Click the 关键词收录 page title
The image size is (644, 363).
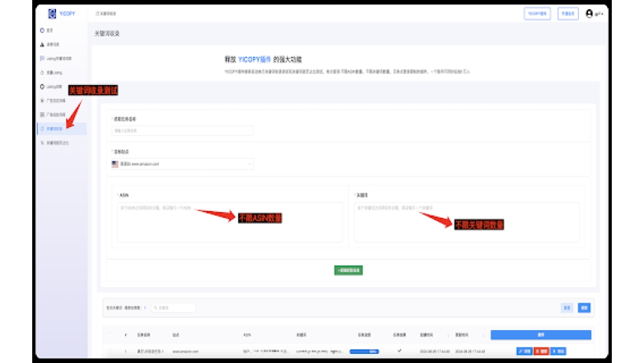coord(107,34)
